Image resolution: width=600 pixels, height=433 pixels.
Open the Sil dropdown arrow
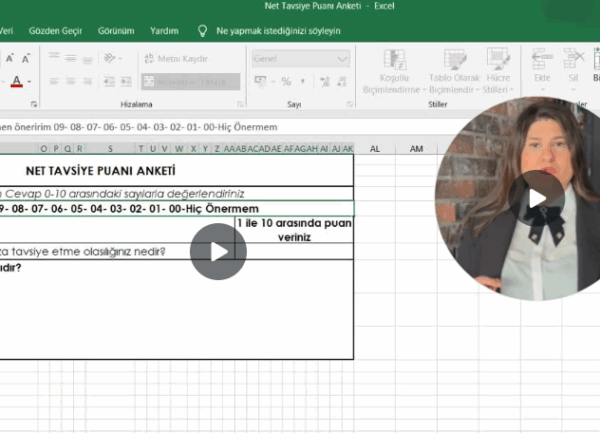[573, 90]
